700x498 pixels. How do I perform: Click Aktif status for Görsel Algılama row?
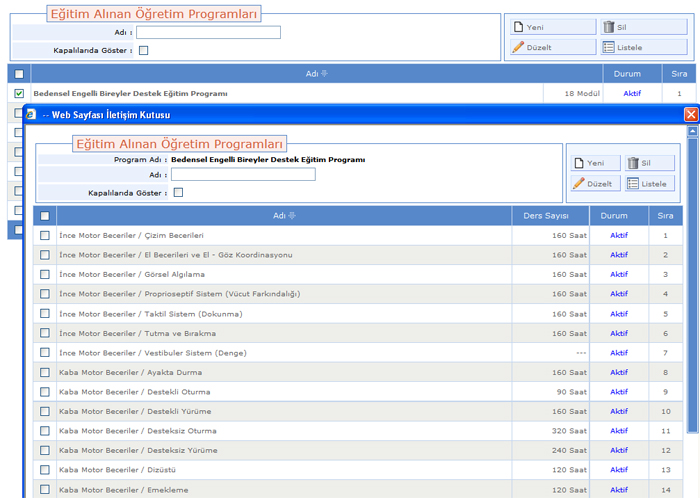coord(619,274)
